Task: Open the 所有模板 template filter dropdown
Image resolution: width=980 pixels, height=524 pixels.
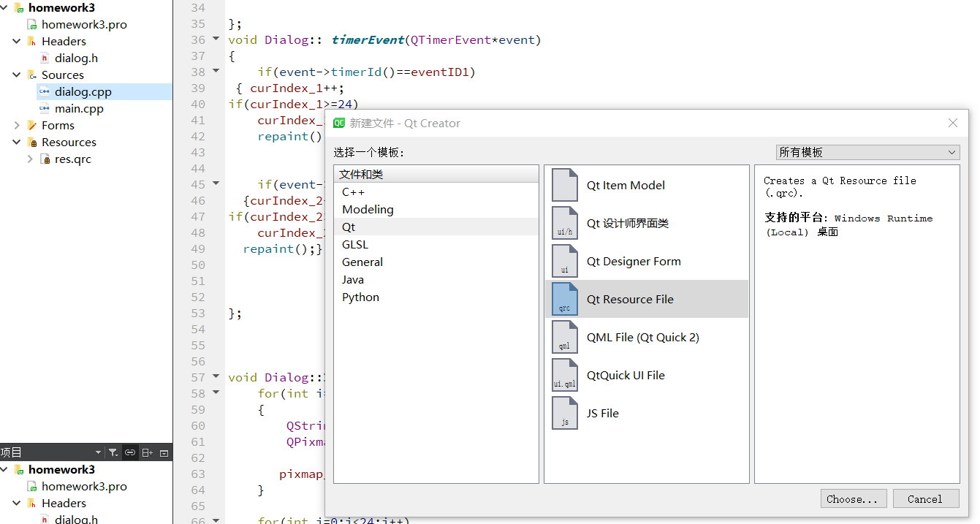Action: click(867, 152)
